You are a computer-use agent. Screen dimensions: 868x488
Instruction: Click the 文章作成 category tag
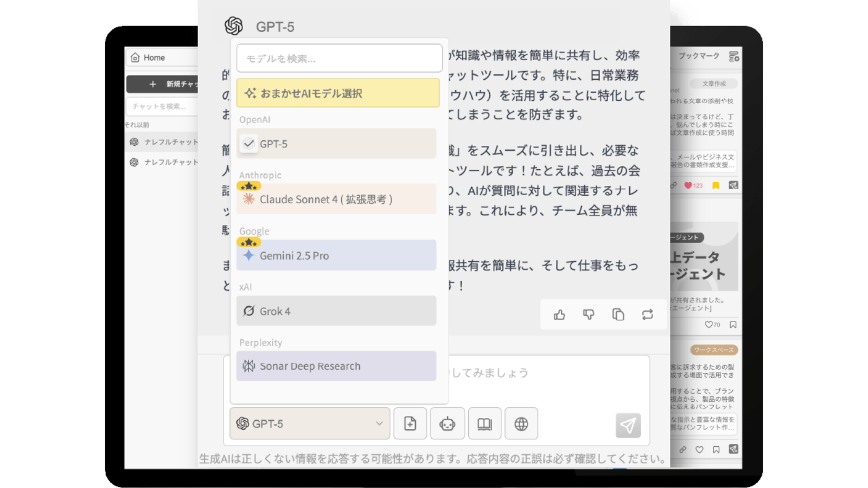pos(714,84)
